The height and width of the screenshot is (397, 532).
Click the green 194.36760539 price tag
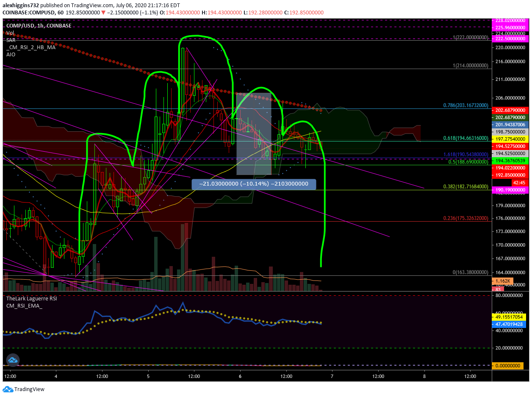coord(510,161)
